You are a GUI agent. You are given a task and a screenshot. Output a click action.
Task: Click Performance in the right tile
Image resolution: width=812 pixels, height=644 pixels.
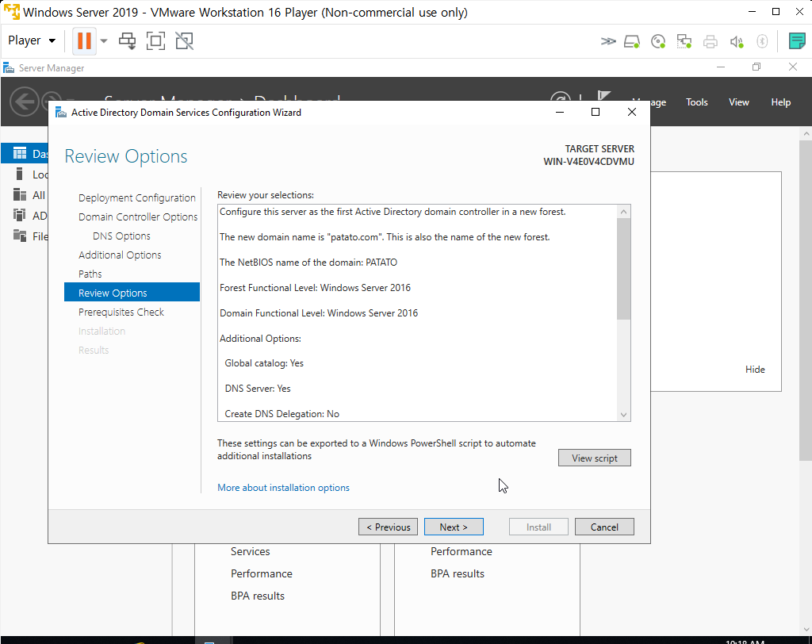pos(461,551)
